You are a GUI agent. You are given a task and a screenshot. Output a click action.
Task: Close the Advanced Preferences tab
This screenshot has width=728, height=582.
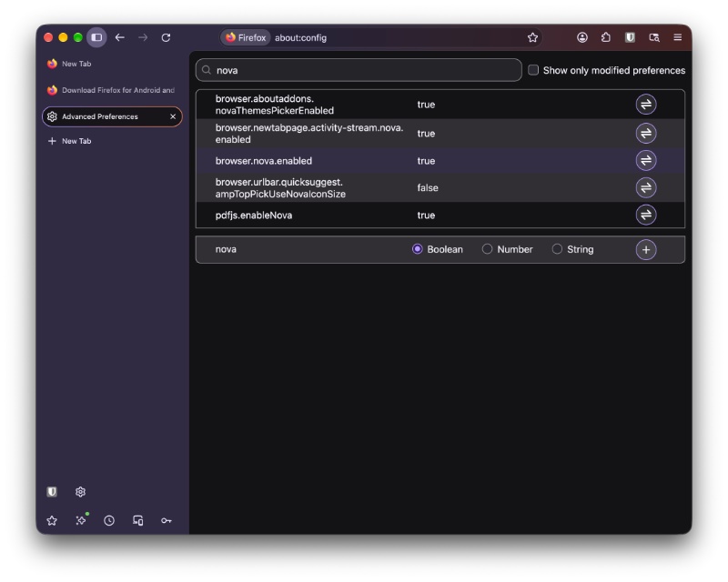click(x=173, y=116)
